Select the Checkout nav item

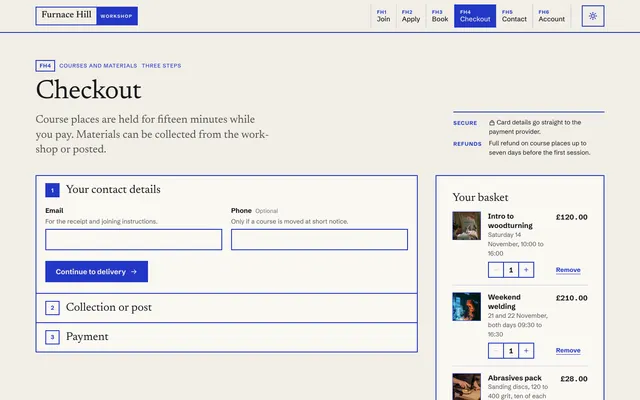point(475,16)
